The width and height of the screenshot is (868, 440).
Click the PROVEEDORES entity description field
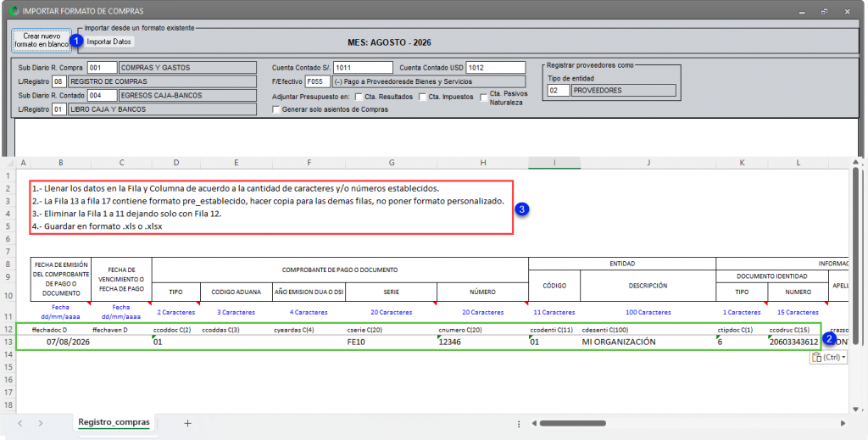coord(623,90)
